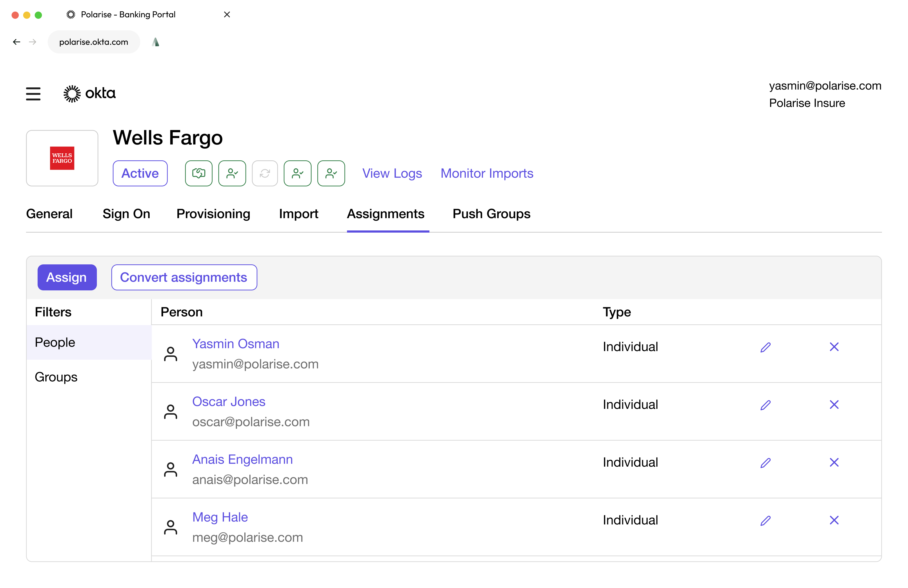Remove Yasmin Osman's assignment with the X
The height and width of the screenshot is (588, 908).
click(x=834, y=347)
